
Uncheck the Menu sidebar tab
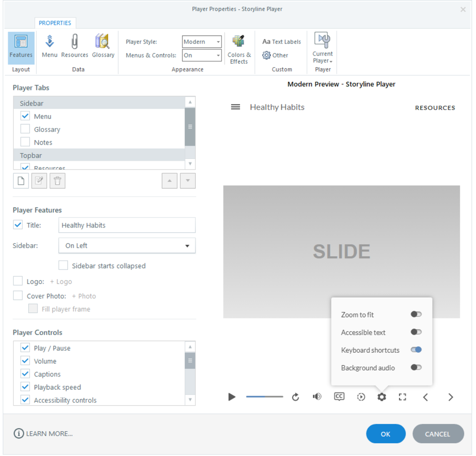[25, 116]
